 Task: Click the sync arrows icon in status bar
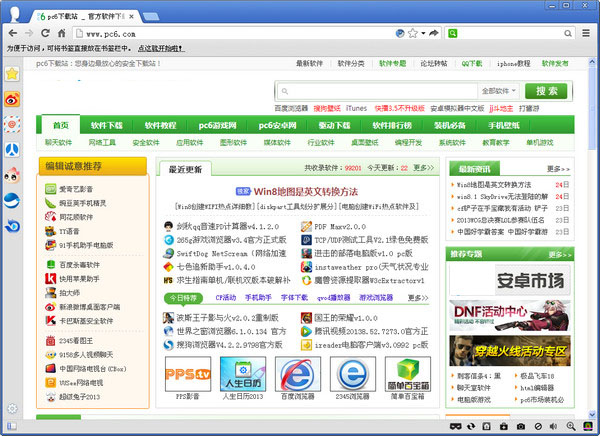471,426
